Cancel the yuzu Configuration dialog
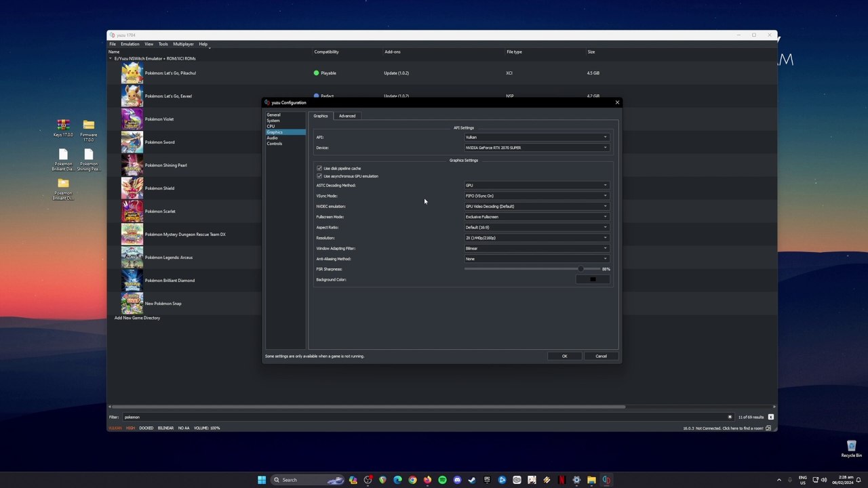 click(x=601, y=356)
